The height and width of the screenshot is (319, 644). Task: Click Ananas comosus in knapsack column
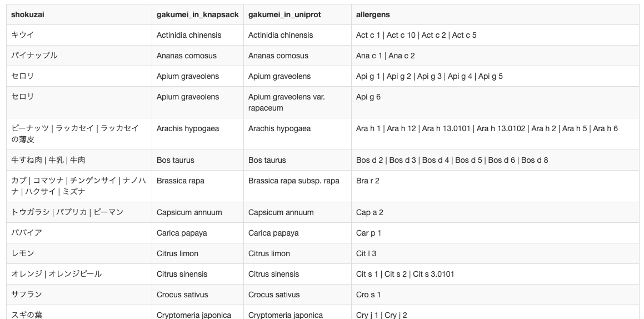click(x=187, y=56)
